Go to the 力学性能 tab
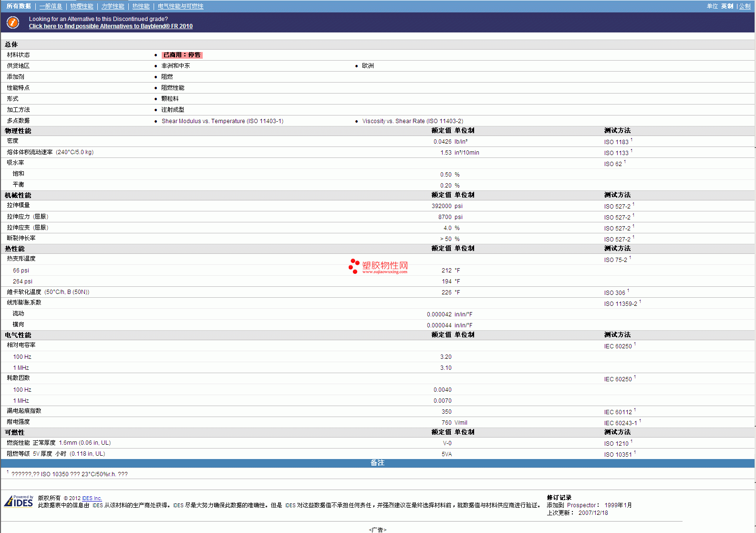This screenshot has width=756, height=533. point(113,6)
